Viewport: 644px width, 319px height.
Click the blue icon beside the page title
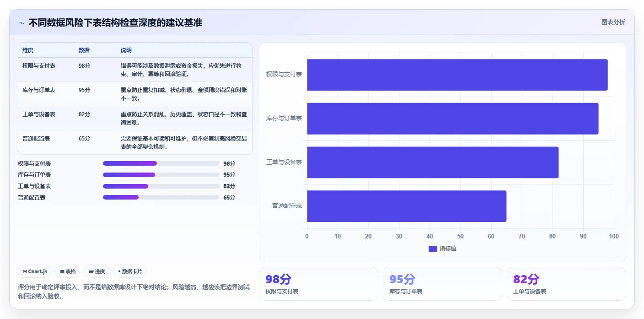point(21,23)
